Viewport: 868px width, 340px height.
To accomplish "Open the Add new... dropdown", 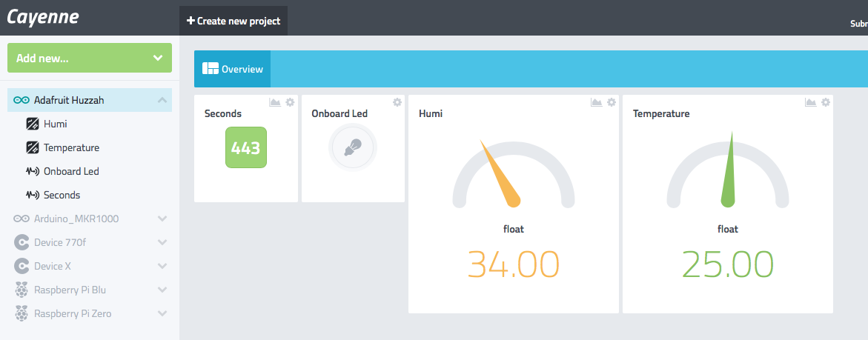I will pos(90,58).
